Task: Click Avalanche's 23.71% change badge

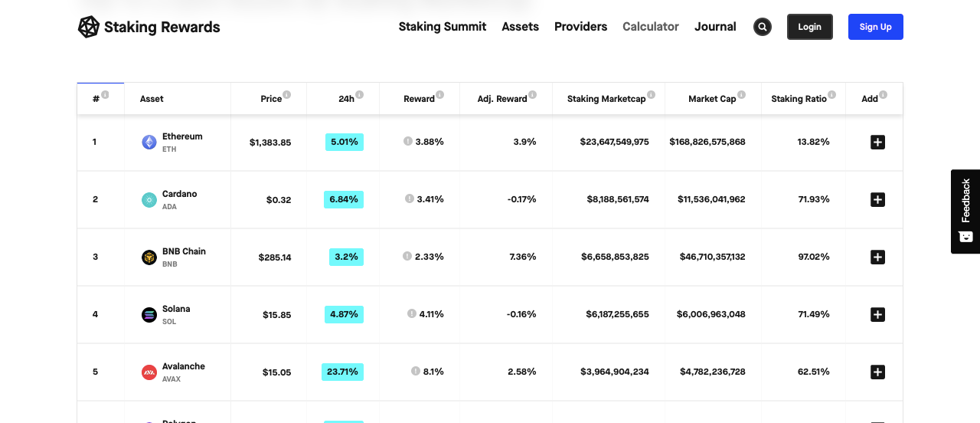Action: tap(342, 372)
